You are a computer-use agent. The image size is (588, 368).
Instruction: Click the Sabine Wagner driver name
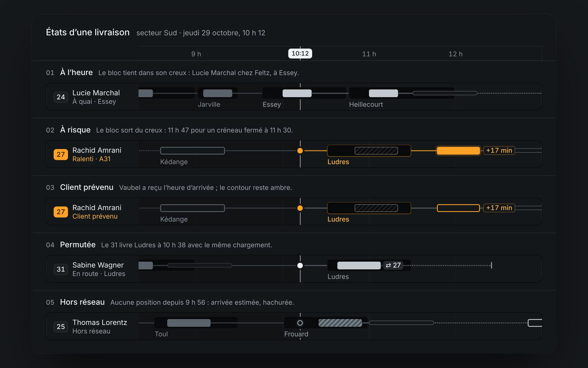point(98,265)
